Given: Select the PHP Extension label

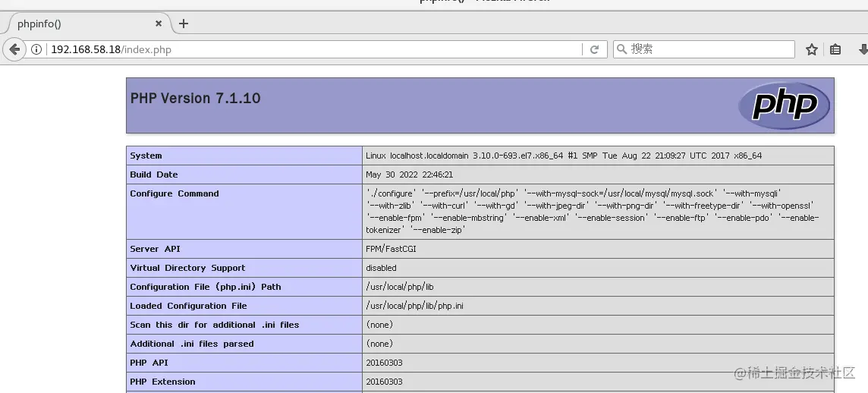Looking at the screenshot, I should (162, 382).
